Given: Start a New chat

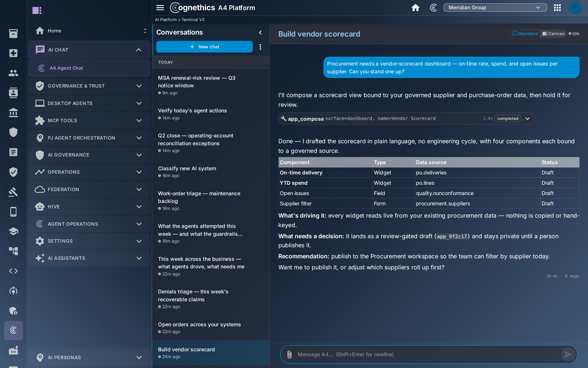Looking at the screenshot, I should point(204,47).
